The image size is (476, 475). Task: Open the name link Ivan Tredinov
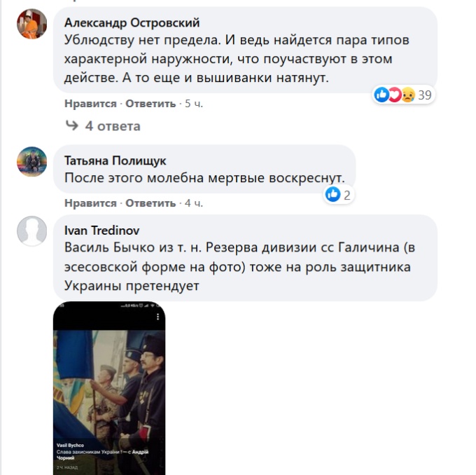[102, 230]
